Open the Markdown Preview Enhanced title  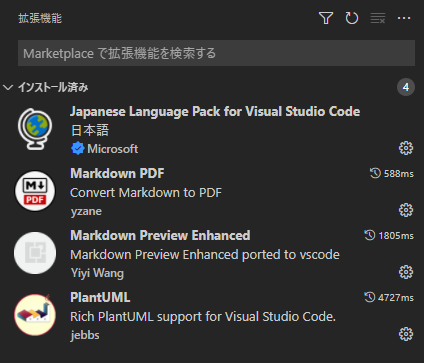point(160,235)
